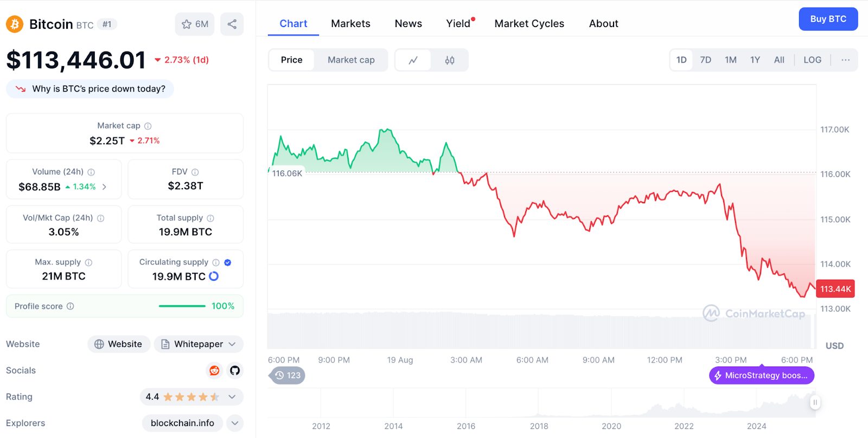The image size is (868, 438).
Task: Click the $2.38T FDV value
Action: [186, 186]
